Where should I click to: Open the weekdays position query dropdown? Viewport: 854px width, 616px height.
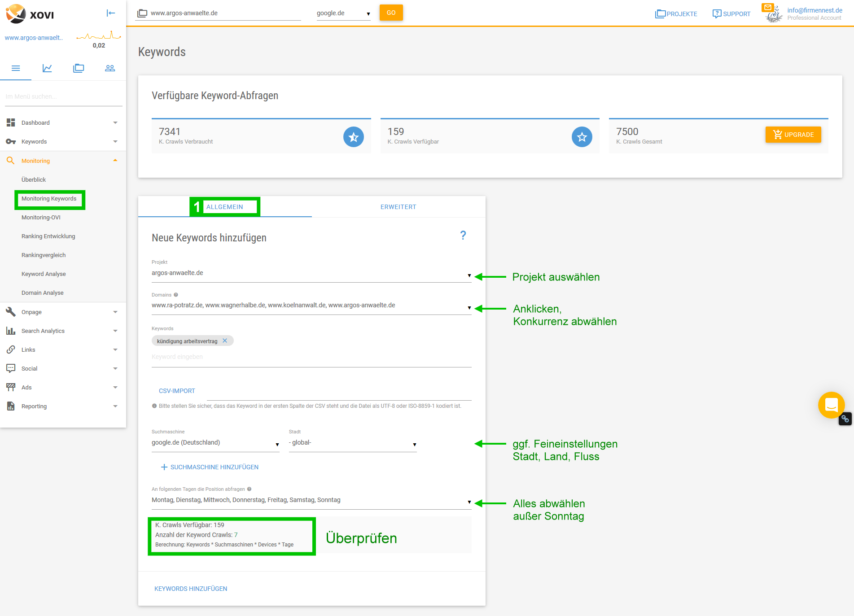(311, 500)
